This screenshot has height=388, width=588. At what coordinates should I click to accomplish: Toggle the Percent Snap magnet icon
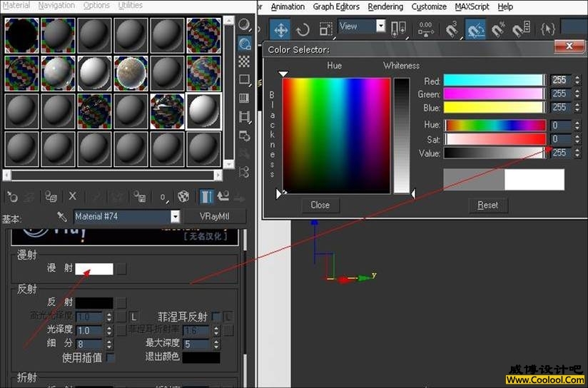coord(498,29)
